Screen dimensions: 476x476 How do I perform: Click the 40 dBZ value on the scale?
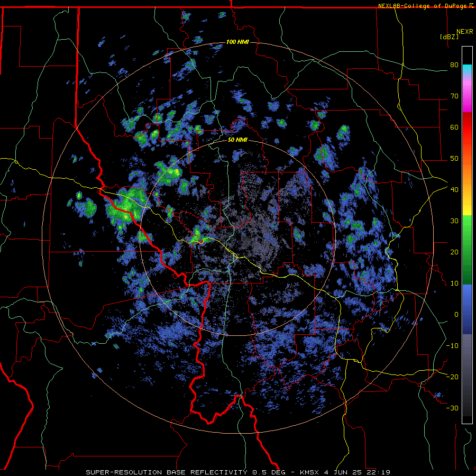454,190
